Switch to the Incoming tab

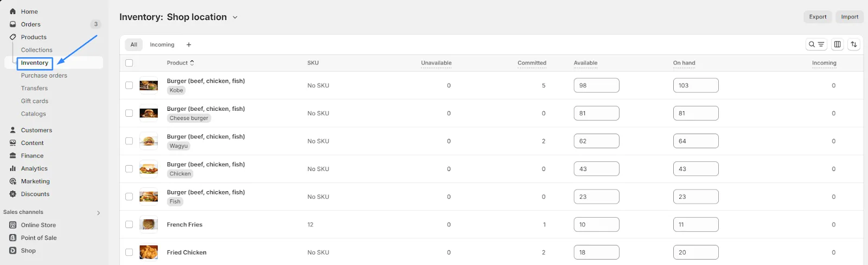tap(162, 45)
